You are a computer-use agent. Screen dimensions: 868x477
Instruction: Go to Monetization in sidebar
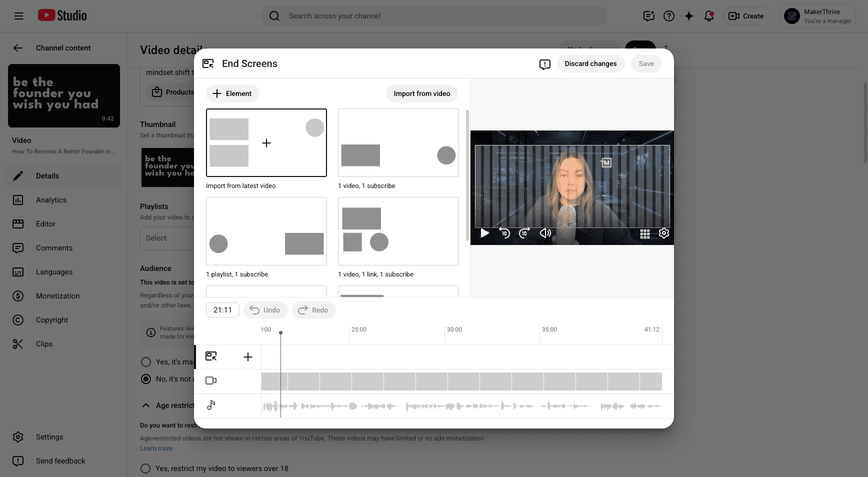click(x=57, y=296)
